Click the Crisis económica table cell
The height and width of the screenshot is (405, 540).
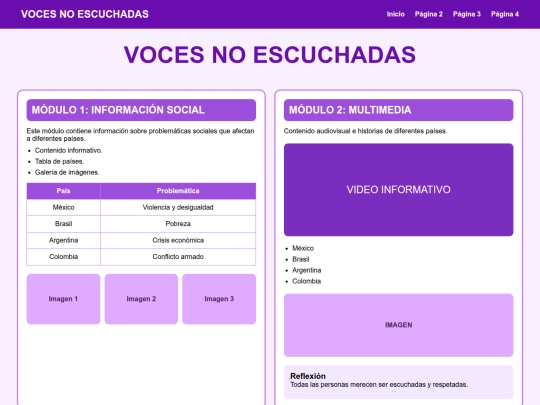[178, 240]
